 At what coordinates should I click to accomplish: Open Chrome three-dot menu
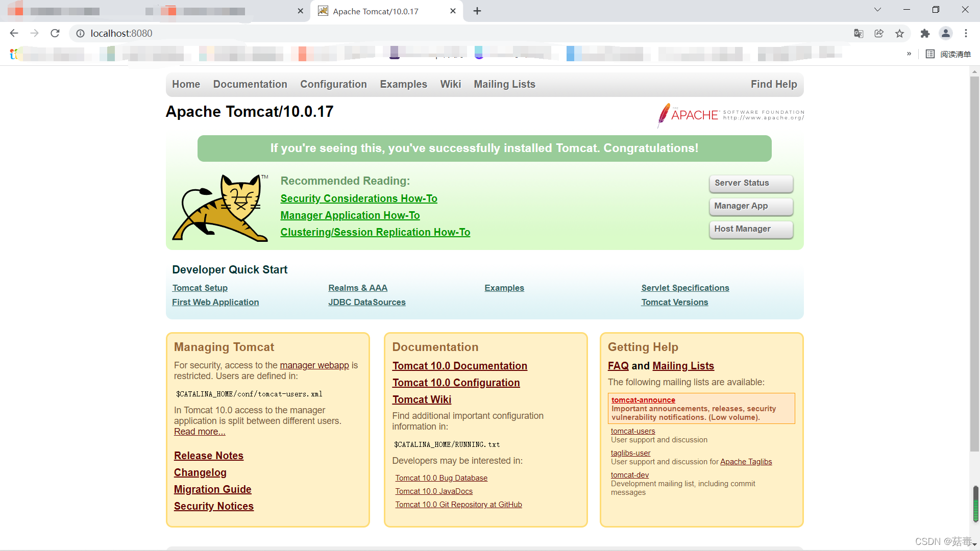point(966,33)
